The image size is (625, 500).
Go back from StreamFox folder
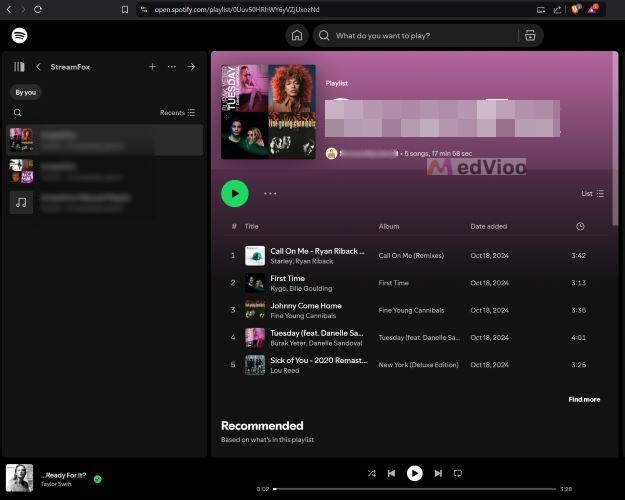pos(39,67)
